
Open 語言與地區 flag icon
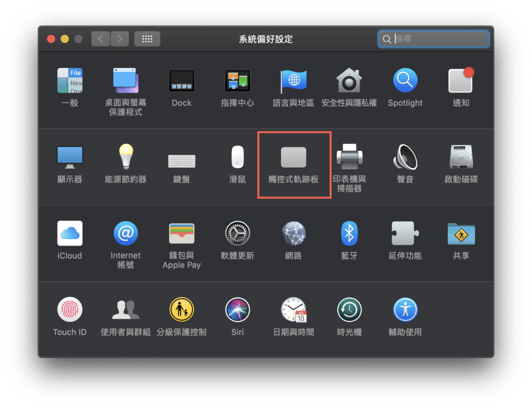coord(293,81)
